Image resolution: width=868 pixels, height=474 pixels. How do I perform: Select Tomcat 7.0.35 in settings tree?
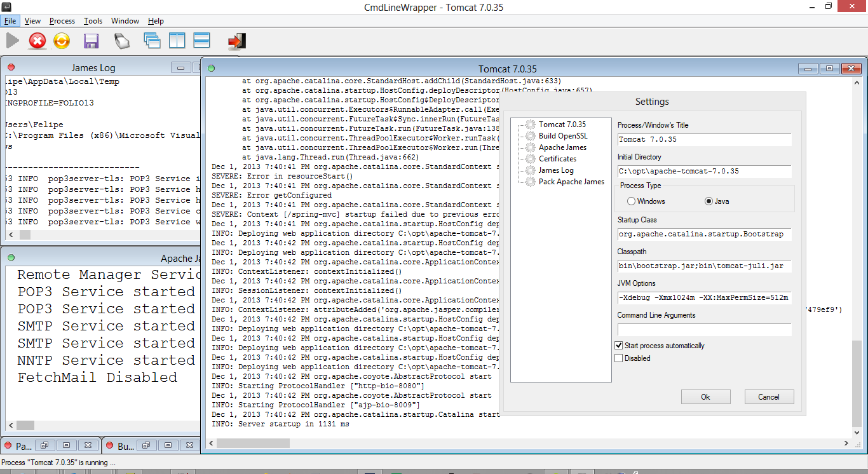point(562,125)
